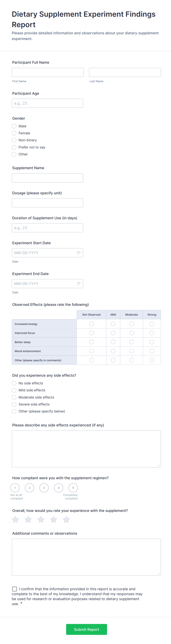Mark Increased energy as Strong
This screenshot has width=171, height=644.
152,324
